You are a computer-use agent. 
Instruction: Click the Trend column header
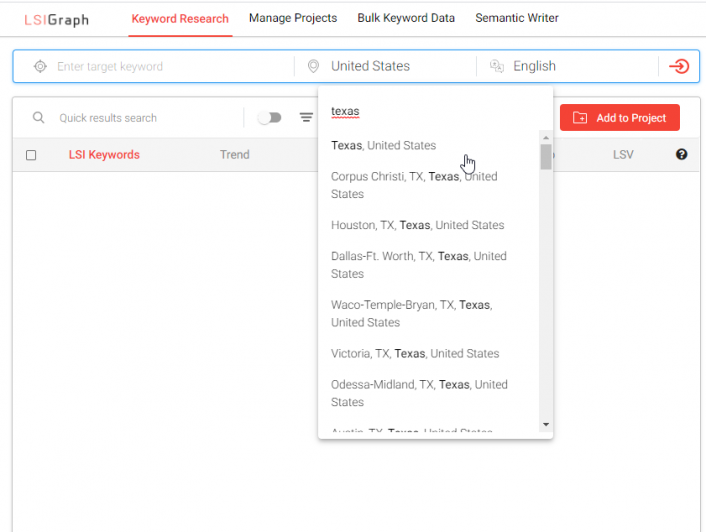235,155
